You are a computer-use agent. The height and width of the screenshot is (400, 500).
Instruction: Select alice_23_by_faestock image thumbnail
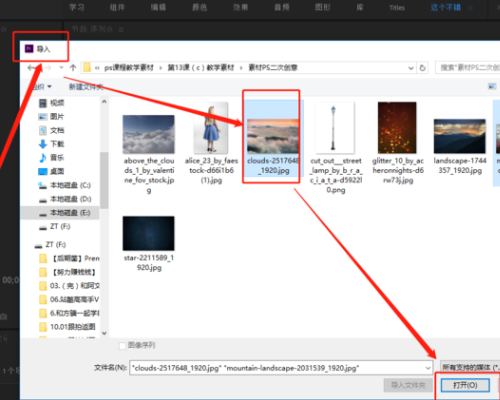(211, 128)
